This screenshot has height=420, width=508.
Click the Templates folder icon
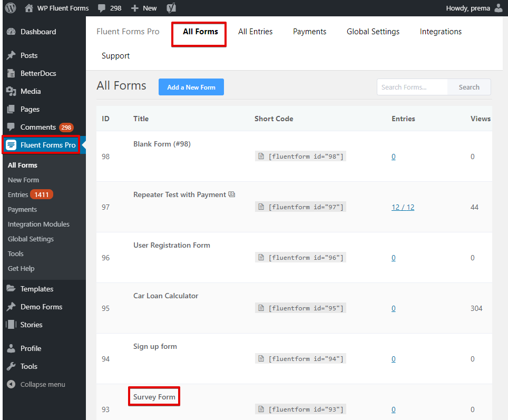(12, 288)
